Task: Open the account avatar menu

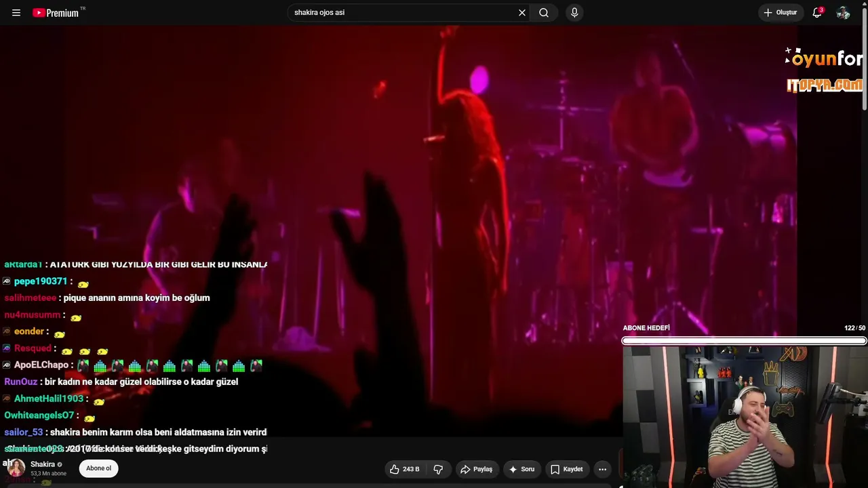Action: [x=843, y=13]
